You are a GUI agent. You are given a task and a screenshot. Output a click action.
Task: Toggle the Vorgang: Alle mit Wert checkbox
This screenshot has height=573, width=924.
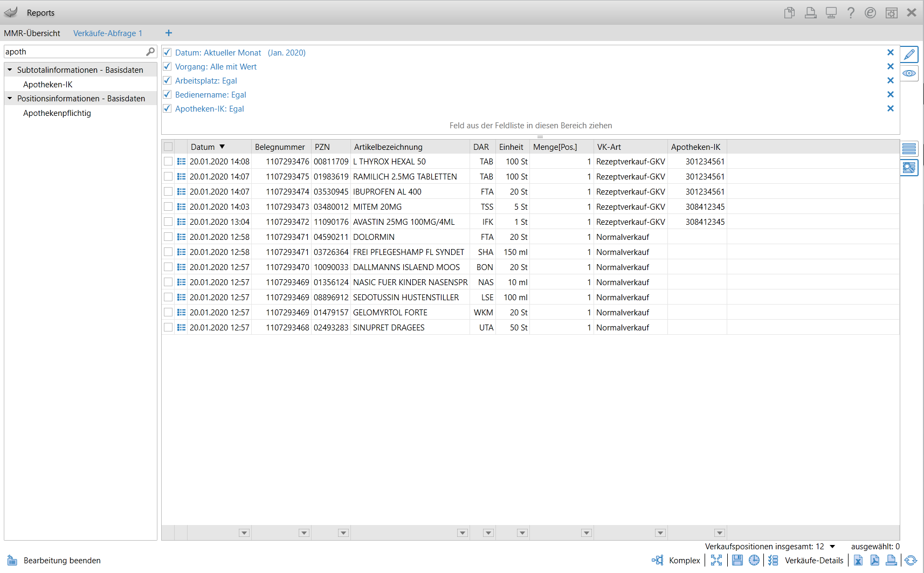167,66
